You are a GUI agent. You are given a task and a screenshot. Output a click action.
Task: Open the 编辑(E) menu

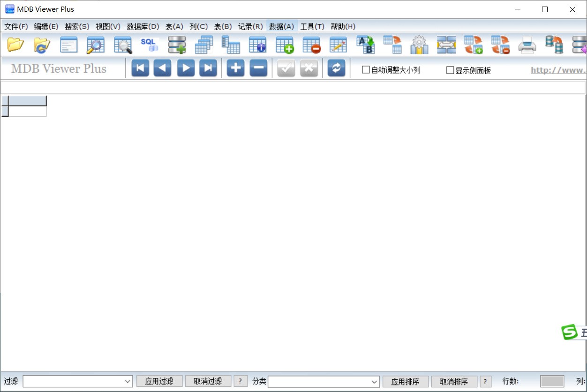46,26
